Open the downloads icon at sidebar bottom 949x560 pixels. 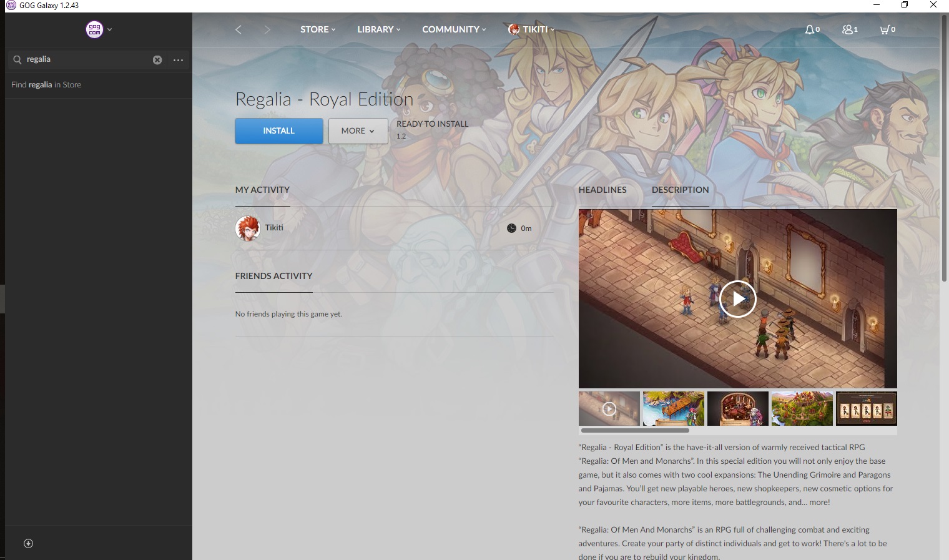pos(28,543)
